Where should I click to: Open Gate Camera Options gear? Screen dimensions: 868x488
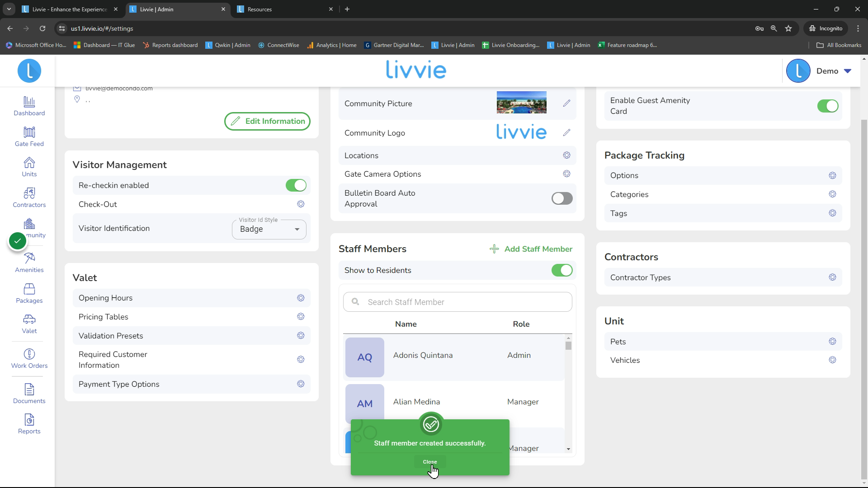[x=566, y=174]
